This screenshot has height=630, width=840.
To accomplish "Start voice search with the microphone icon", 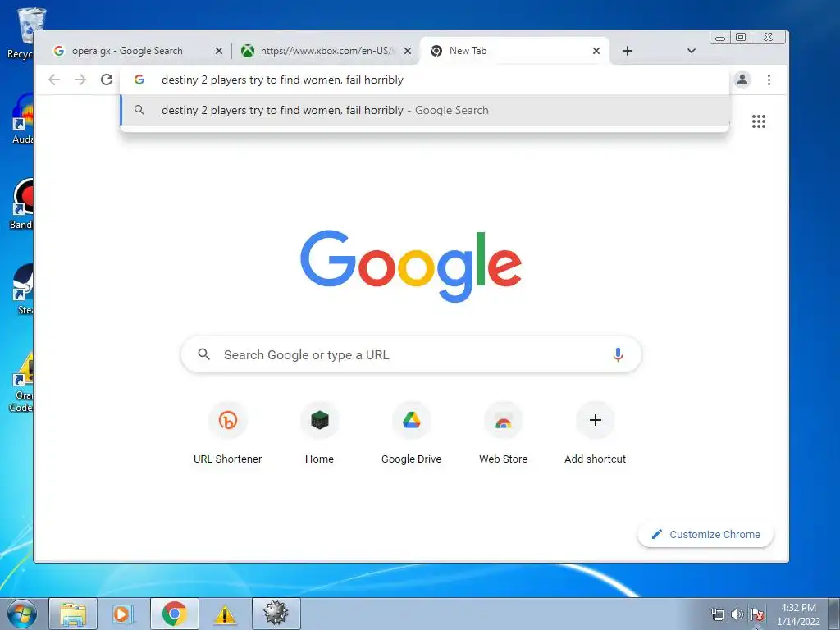I will 618,354.
